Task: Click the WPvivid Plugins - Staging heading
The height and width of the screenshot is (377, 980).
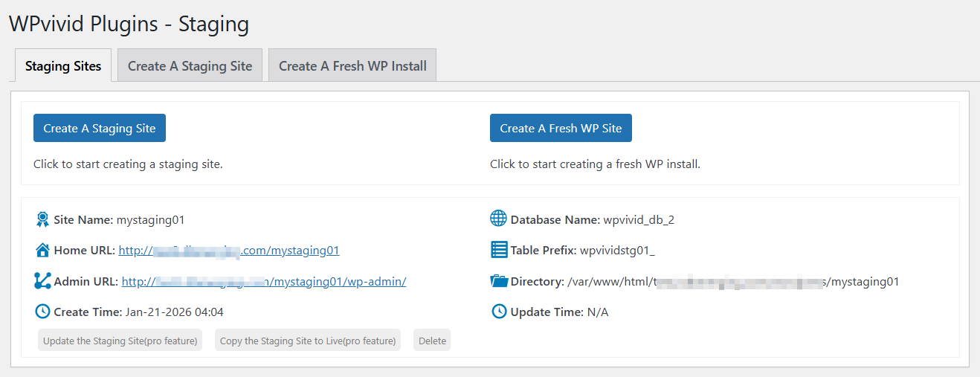Action: click(x=129, y=24)
